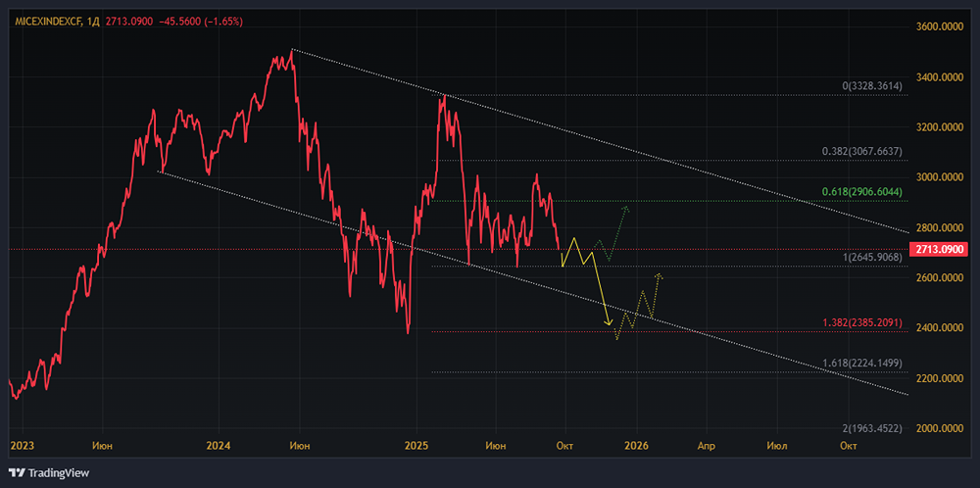Click the red 2713.0900 current price tag
980x488 pixels.
pos(938,249)
